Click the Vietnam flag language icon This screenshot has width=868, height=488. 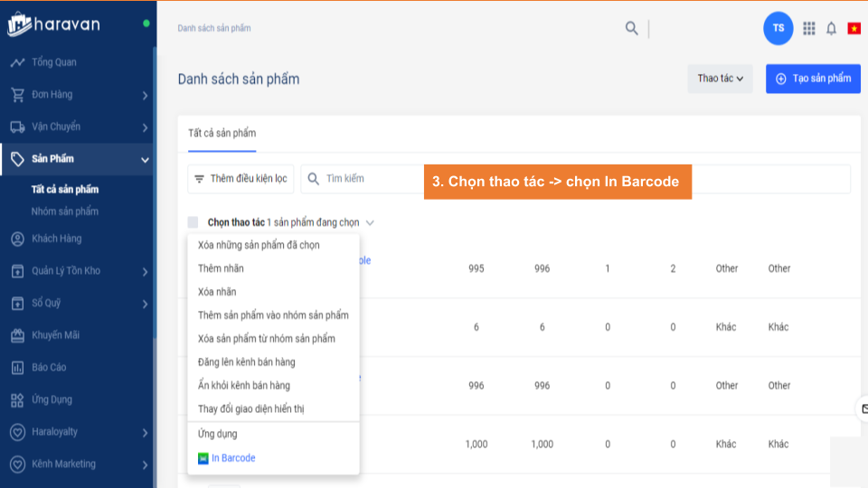tap(854, 29)
